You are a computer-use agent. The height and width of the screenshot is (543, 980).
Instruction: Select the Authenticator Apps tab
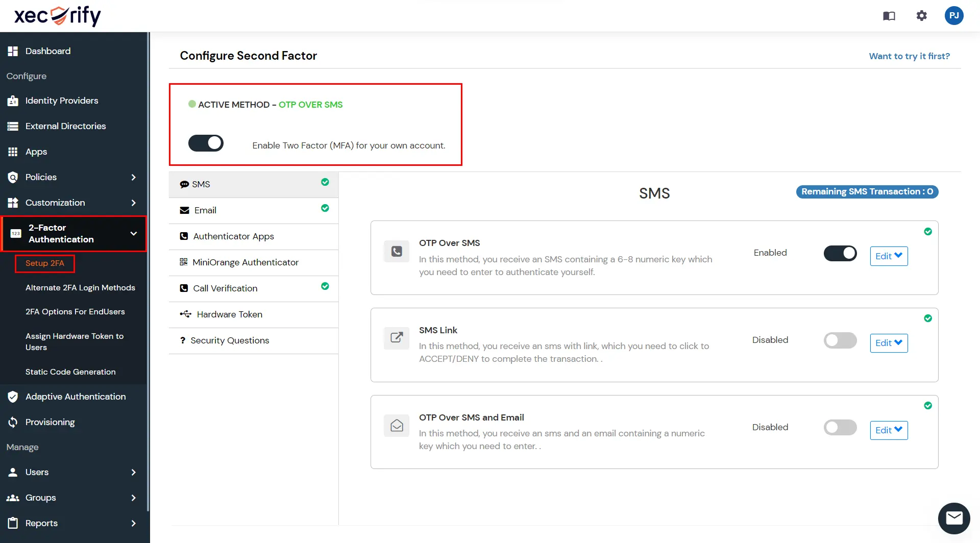pos(254,236)
